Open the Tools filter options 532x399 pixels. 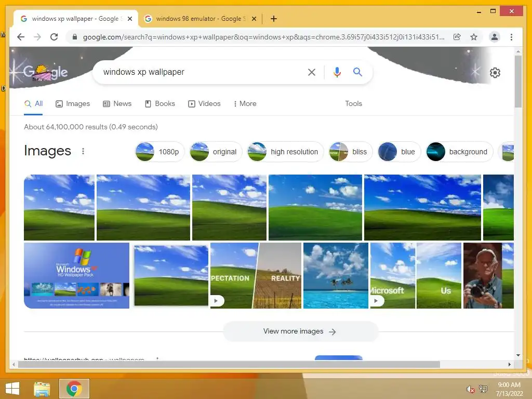(x=353, y=103)
